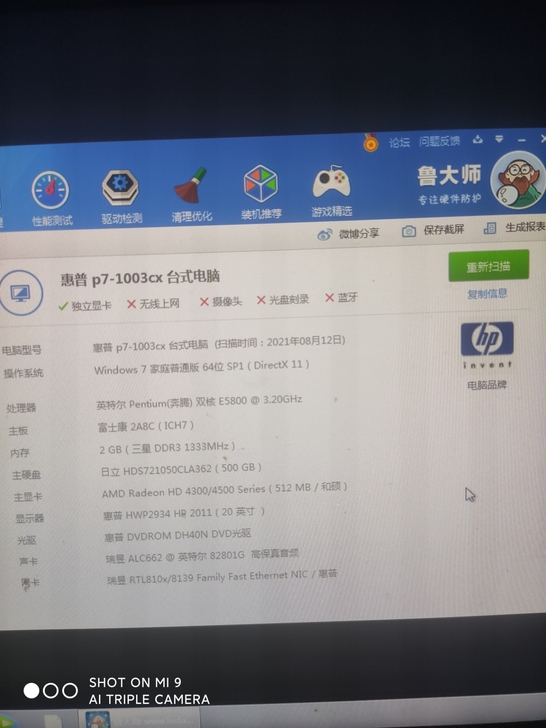The image size is (546, 728).
Task: Click the 2 GB DDR3 1333MHz memory value
Action: pos(167,448)
